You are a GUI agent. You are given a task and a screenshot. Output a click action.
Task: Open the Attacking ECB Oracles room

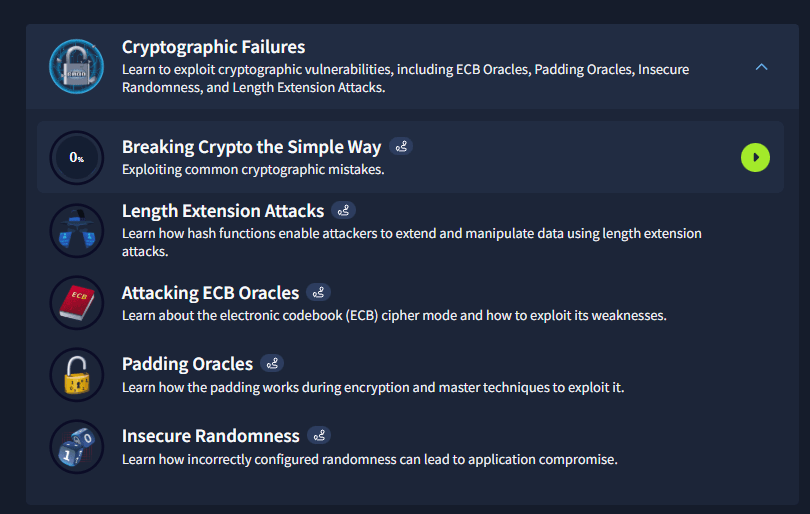pos(210,293)
